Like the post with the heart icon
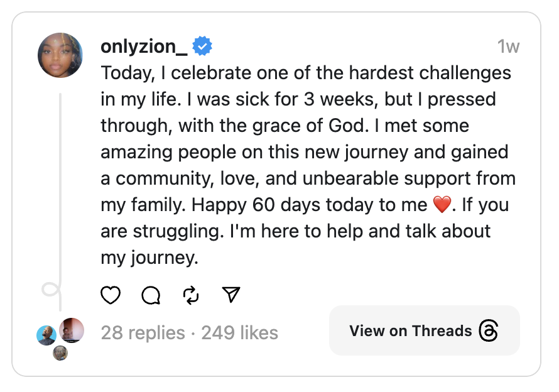The width and height of the screenshot is (559, 392). (x=111, y=295)
